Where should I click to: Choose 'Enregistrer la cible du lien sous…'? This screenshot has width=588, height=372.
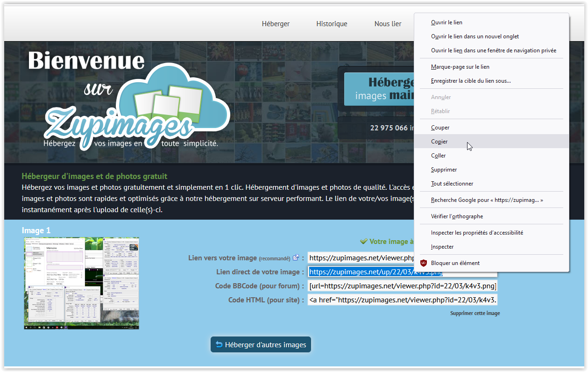point(491,81)
